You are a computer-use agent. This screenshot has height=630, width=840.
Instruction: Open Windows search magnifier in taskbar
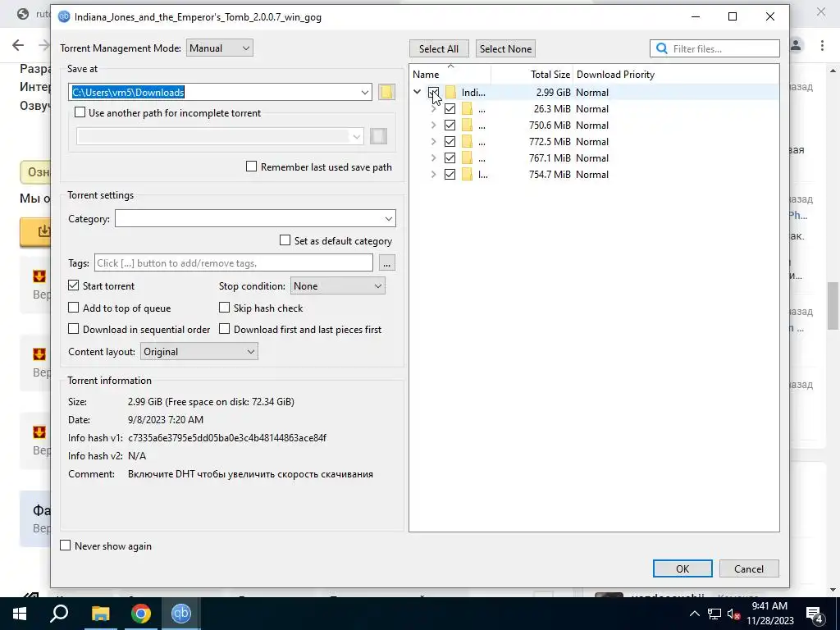[x=59, y=614]
